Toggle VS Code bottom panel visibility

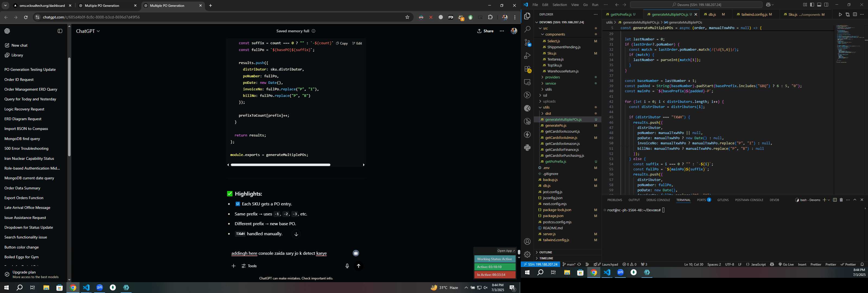[819, 5]
